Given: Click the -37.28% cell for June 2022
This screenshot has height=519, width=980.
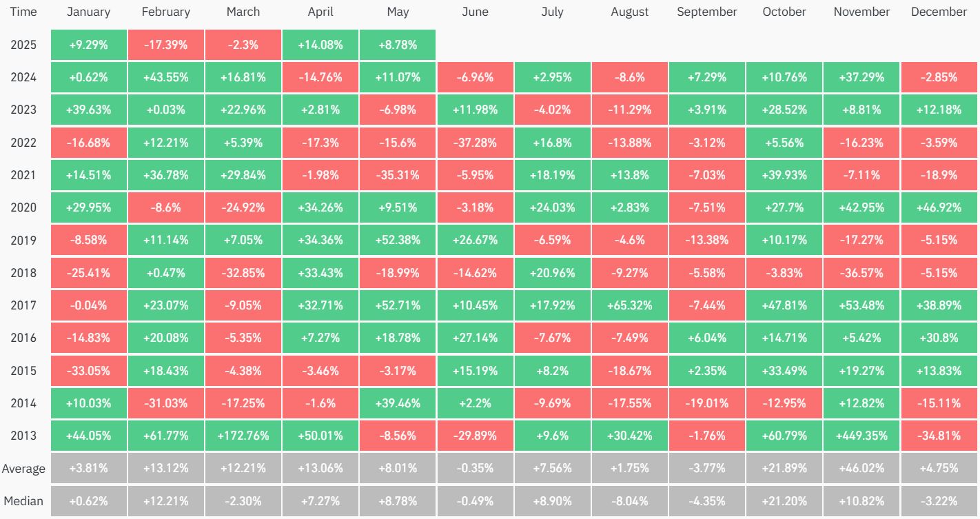Looking at the screenshot, I should point(475,143).
